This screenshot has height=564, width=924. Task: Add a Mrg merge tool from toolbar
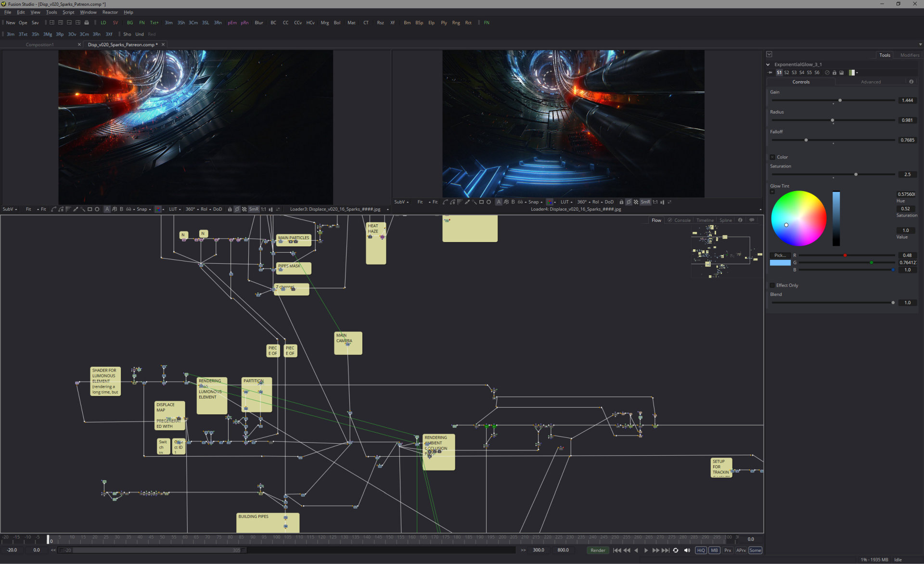pyautogui.click(x=325, y=23)
